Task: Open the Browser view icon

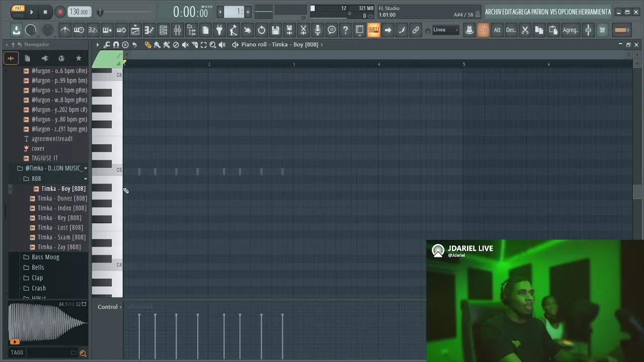Action: click(191, 30)
